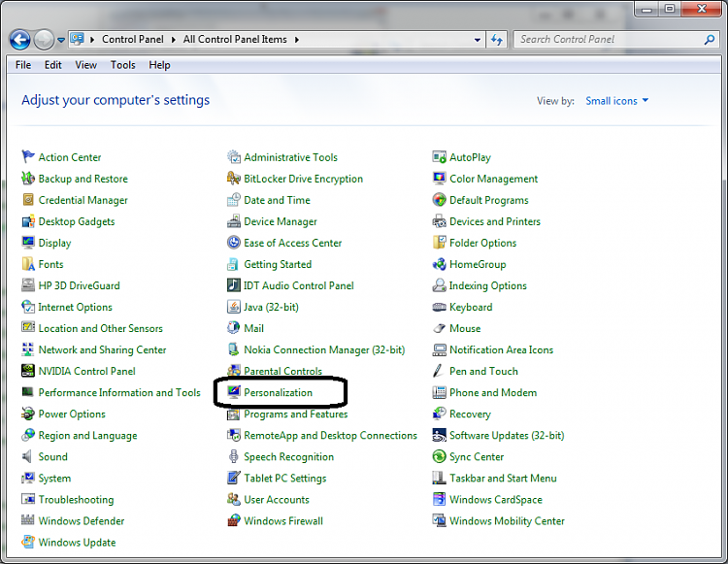Click the Personalization icon
Image resolution: width=728 pixels, height=564 pixels.
tap(234, 392)
